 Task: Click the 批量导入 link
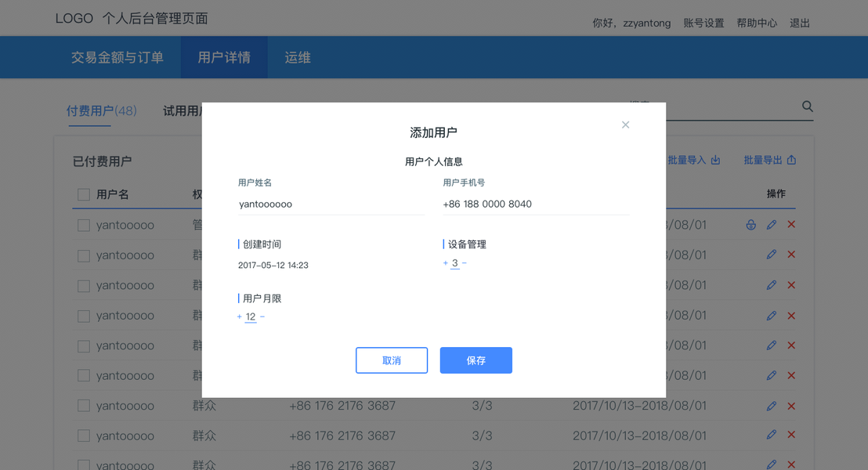[x=693, y=160]
